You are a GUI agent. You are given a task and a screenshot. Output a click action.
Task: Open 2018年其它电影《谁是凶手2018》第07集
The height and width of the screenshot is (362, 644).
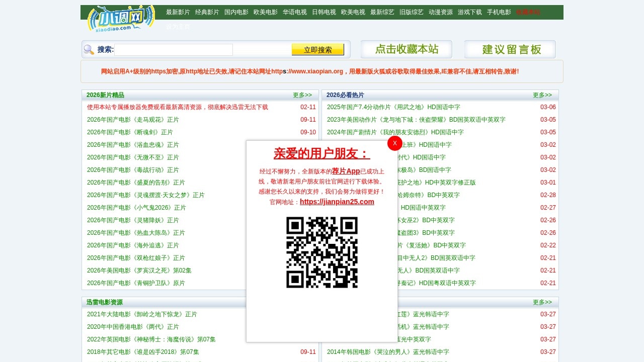point(143,352)
